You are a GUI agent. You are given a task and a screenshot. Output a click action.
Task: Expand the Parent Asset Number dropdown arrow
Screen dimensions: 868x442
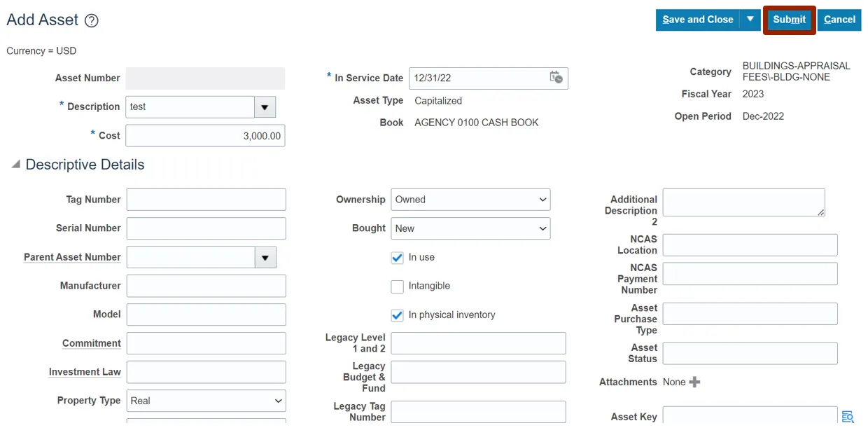265,258
